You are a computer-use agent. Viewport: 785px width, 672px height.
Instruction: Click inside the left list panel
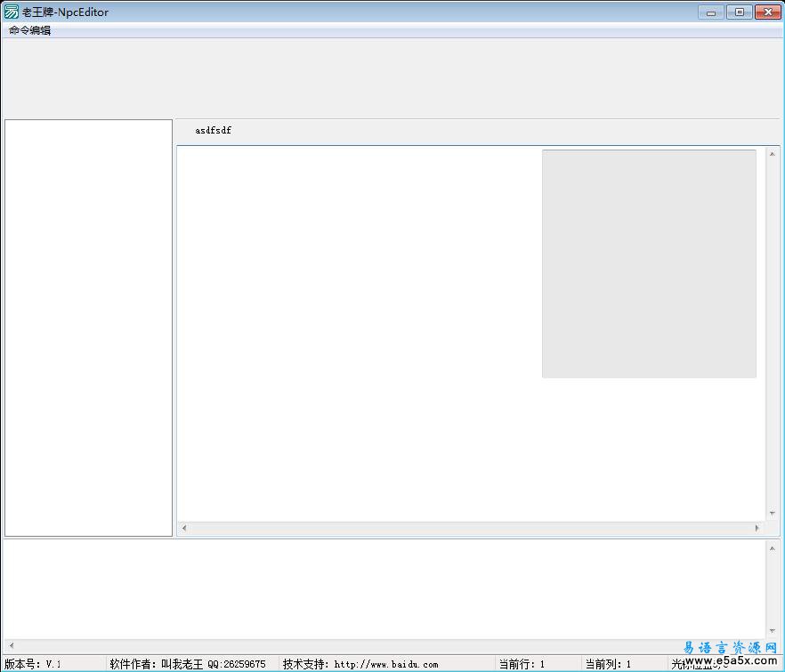click(x=89, y=328)
